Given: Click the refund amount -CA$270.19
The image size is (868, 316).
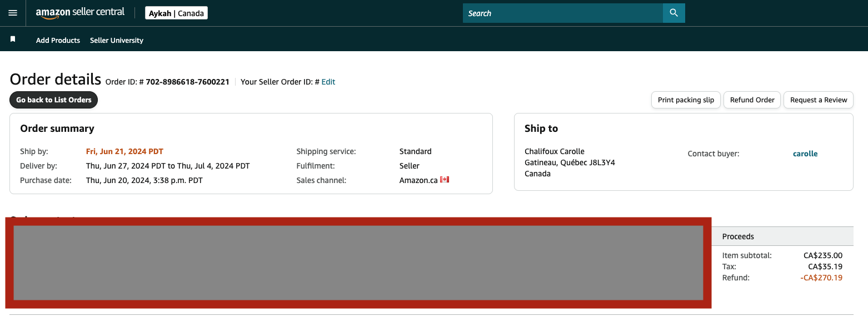Looking at the screenshot, I should (x=821, y=278).
